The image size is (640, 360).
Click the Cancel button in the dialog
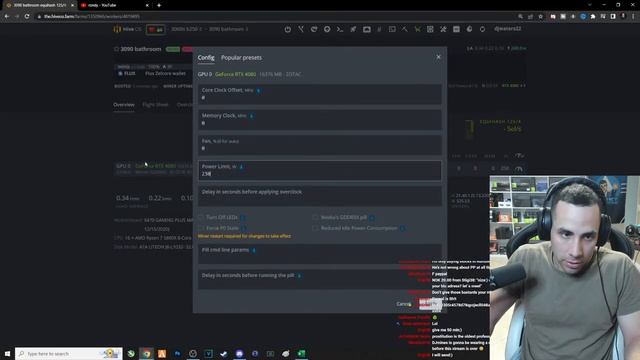click(404, 304)
